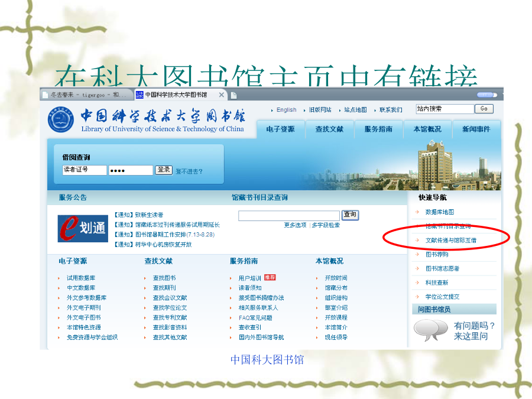Open the 查找文献 navigation tab
This screenshot has width=532, height=399.
(329, 129)
